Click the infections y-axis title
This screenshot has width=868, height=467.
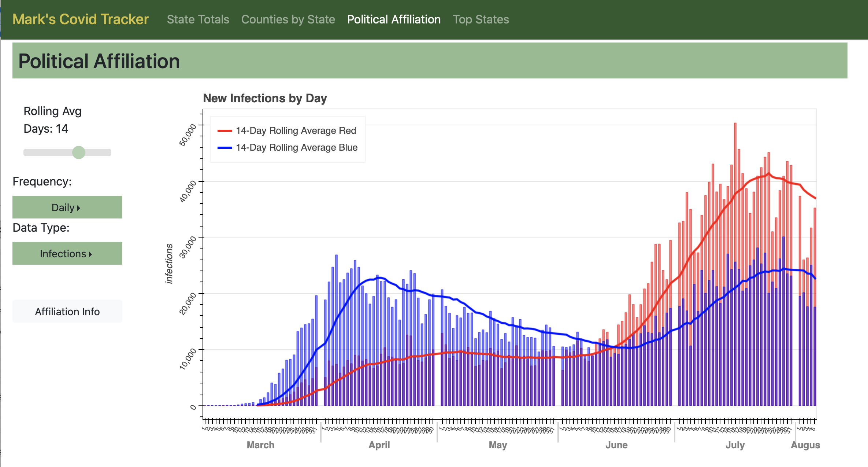coord(169,264)
